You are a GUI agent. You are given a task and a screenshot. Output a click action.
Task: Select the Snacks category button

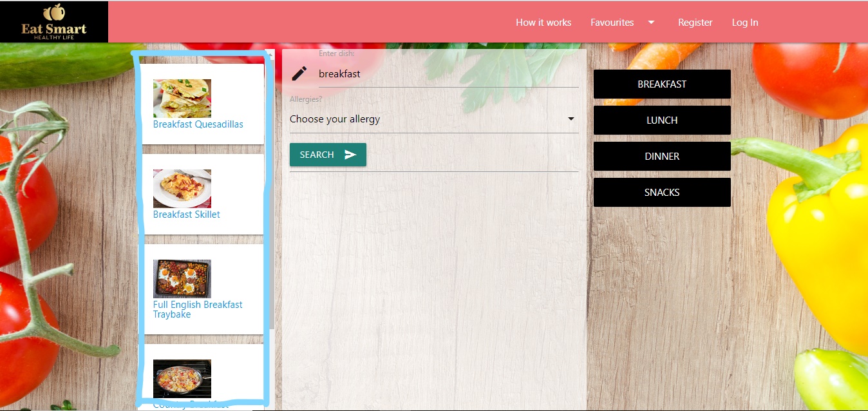[x=662, y=193]
